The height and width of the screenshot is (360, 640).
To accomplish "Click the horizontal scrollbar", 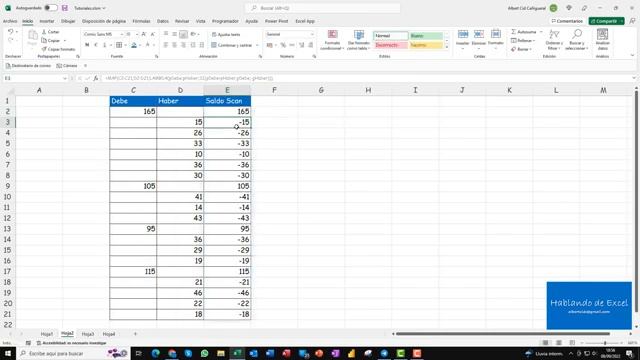I will point(503,334).
